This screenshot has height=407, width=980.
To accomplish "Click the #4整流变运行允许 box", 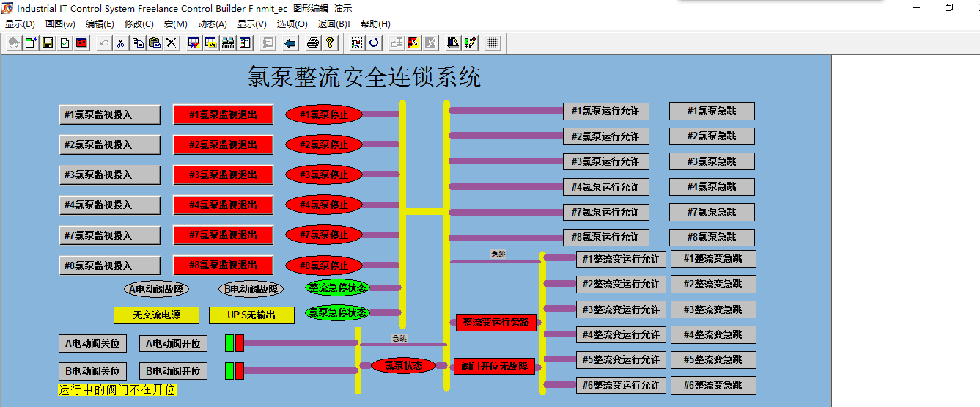I will tap(621, 334).
